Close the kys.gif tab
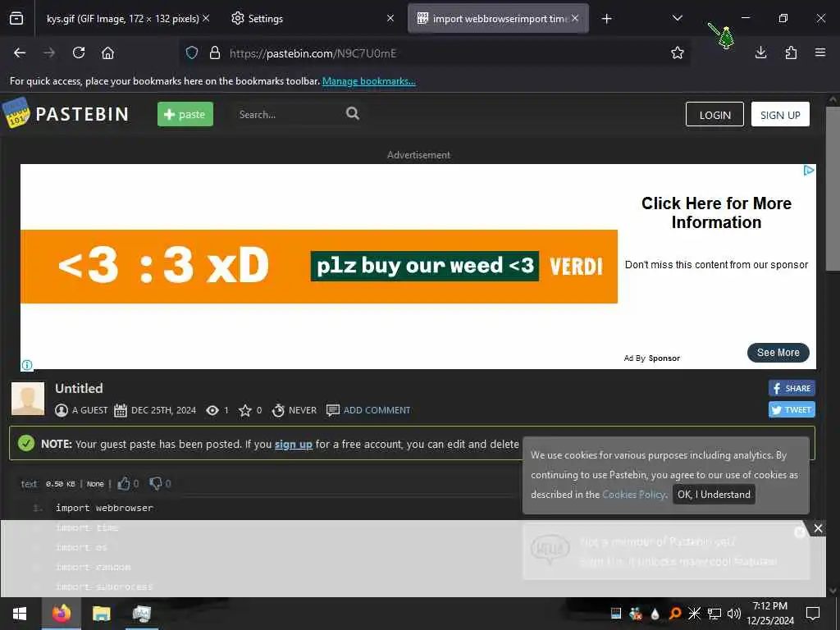Image resolution: width=840 pixels, height=630 pixels. 206,18
